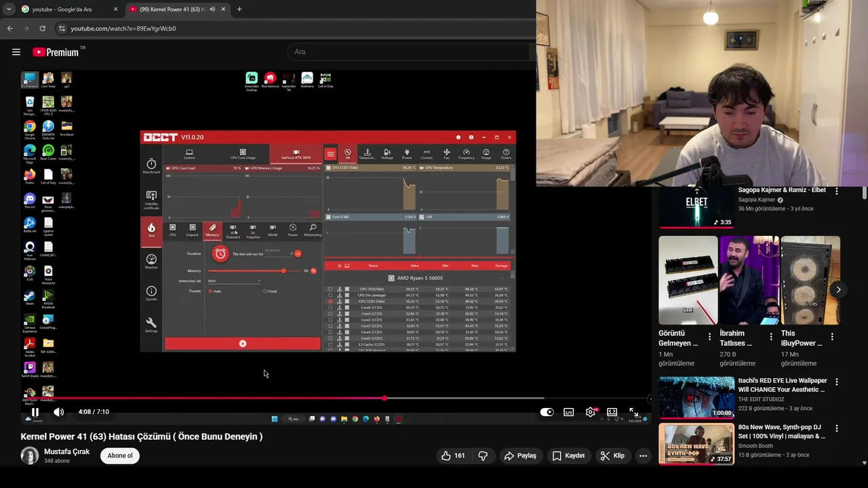Viewport: 868px width, 488px height.
Task: Pause the YouTube video
Action: (35, 412)
